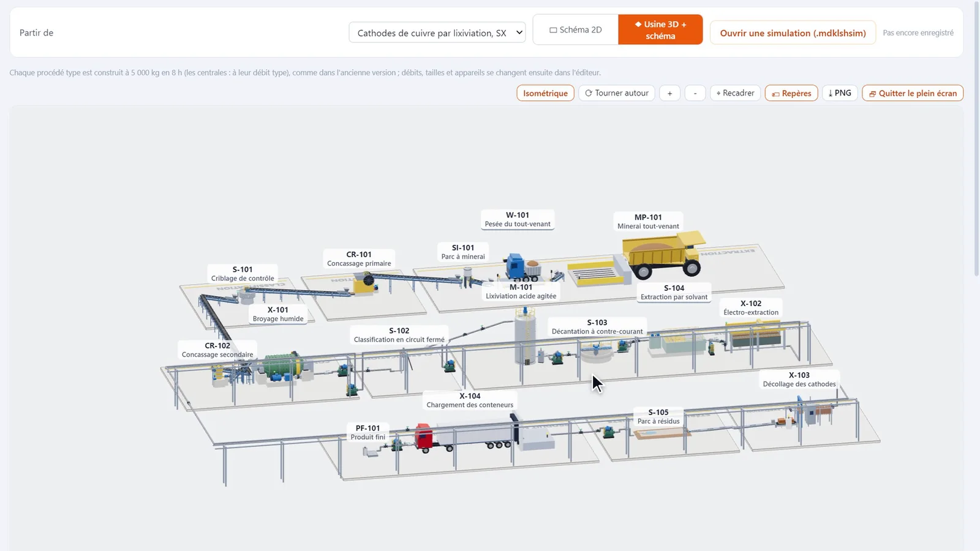
Task: Click the S-102 Classification en circuit fermé label
Action: tap(399, 334)
